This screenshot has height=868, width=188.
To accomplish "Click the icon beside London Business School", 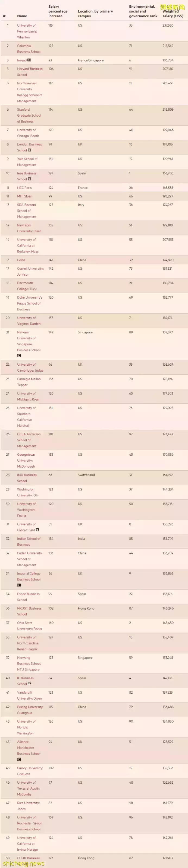I will pyautogui.click(x=29, y=150).
